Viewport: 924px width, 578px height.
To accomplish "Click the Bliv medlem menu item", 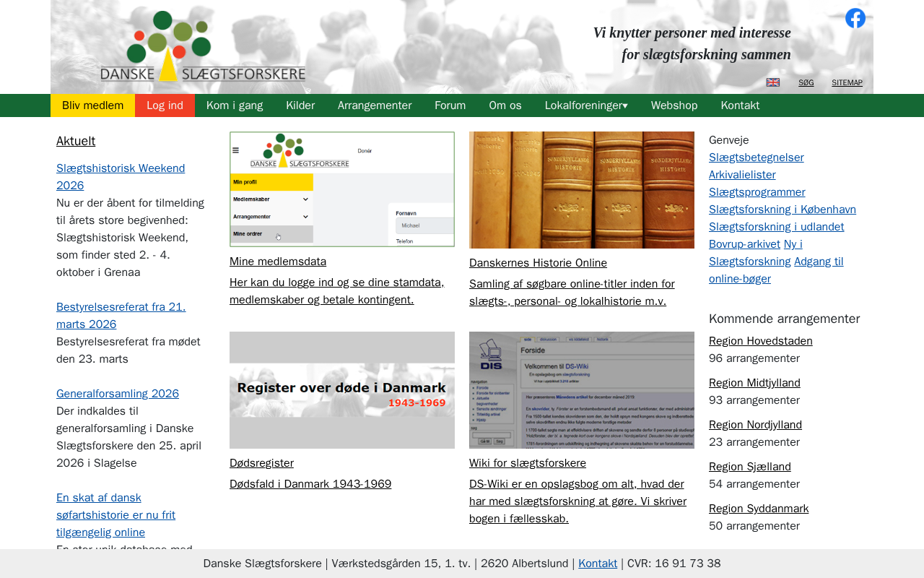I will coord(92,105).
